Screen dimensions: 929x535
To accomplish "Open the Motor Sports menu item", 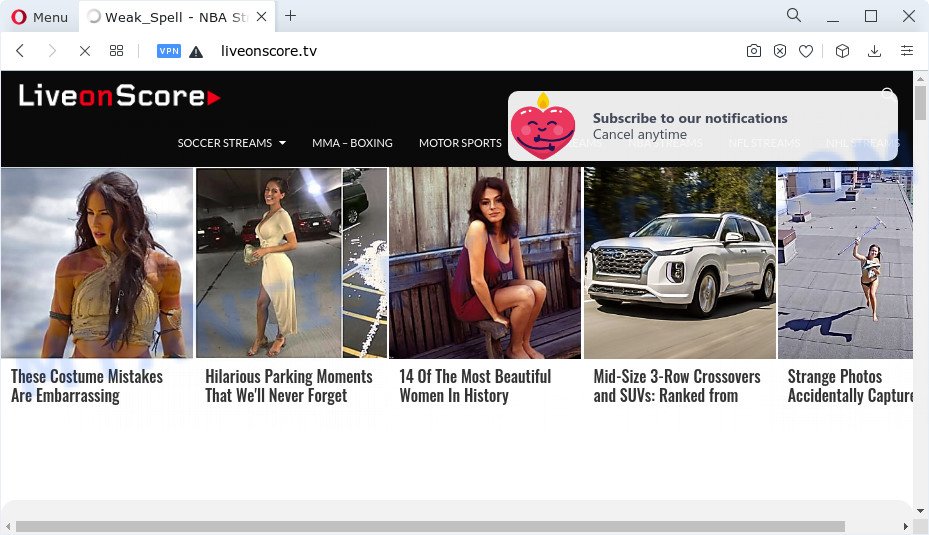I will (x=460, y=143).
